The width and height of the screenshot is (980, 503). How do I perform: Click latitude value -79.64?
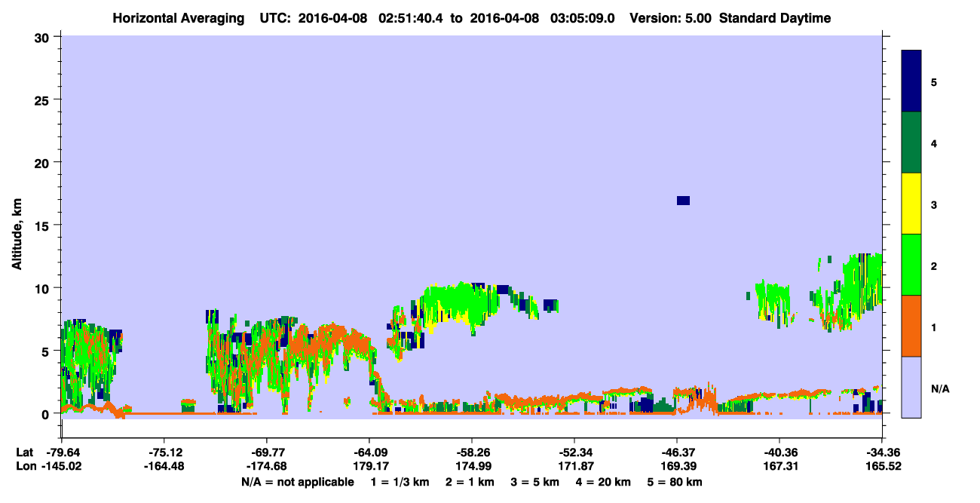click(62, 452)
